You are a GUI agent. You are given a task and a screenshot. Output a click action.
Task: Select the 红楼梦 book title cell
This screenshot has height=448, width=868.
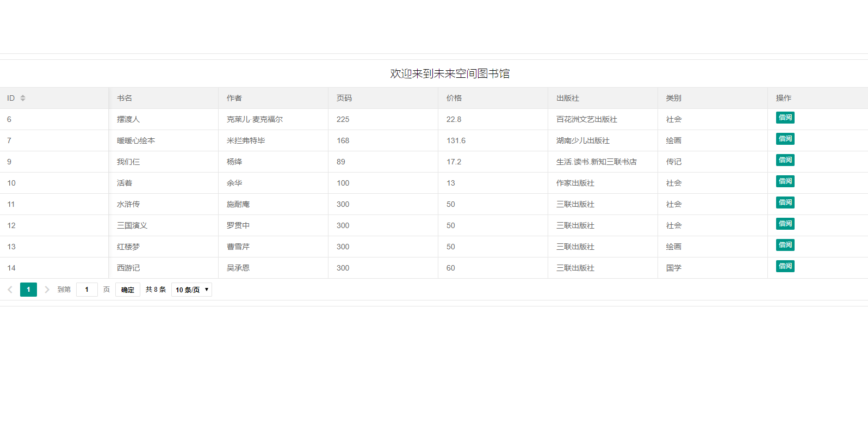click(164, 247)
